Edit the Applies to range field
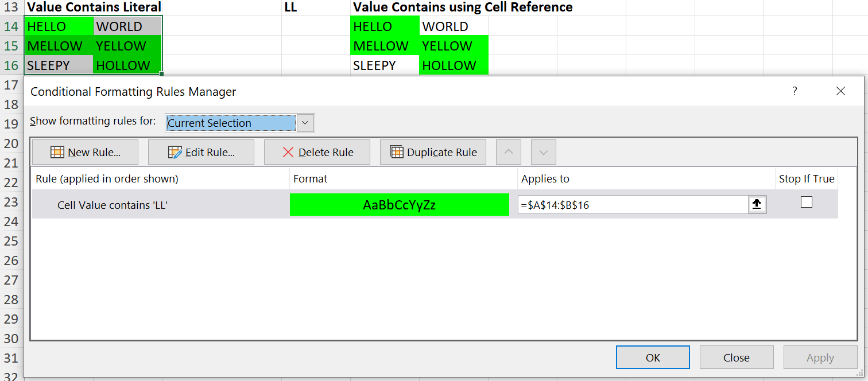This screenshot has width=868, height=381. coord(631,205)
